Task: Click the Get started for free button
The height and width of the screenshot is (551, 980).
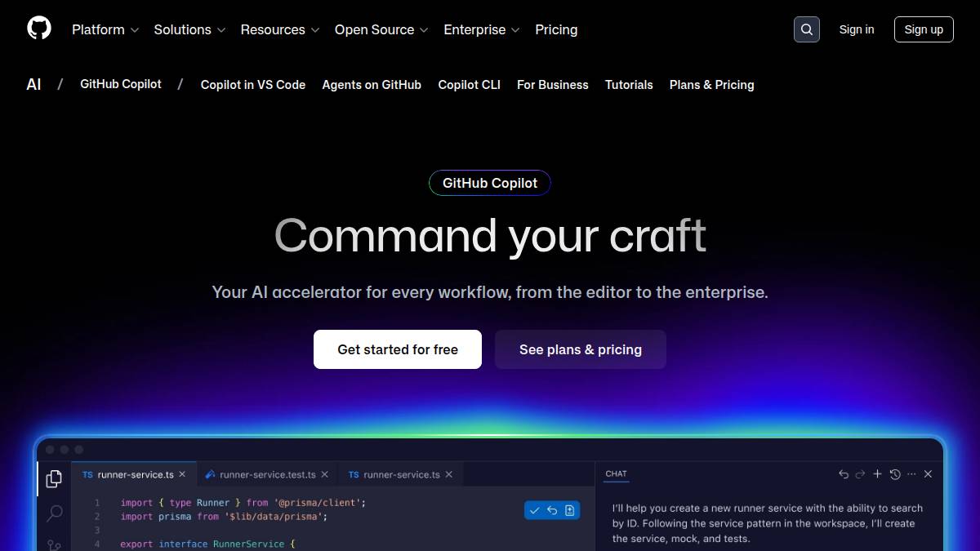Action: [x=398, y=349]
